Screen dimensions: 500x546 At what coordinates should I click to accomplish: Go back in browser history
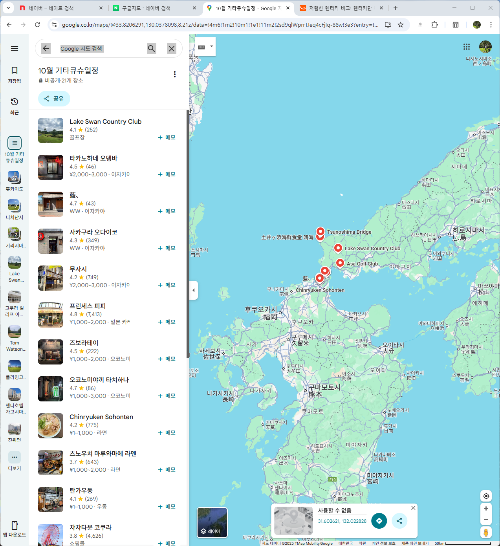pyautogui.click(x=9, y=24)
